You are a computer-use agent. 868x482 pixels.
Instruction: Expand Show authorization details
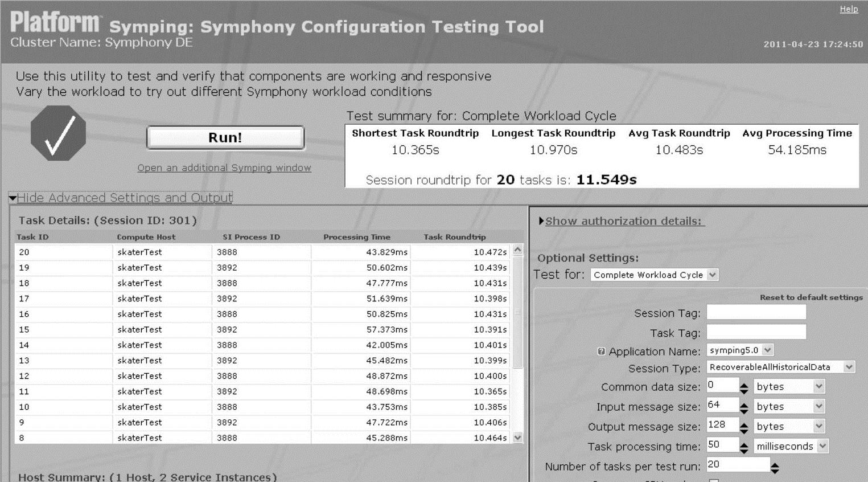[623, 221]
